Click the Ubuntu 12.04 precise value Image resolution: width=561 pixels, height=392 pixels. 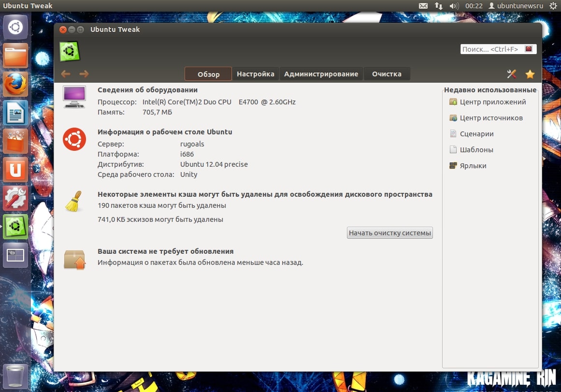(x=214, y=164)
